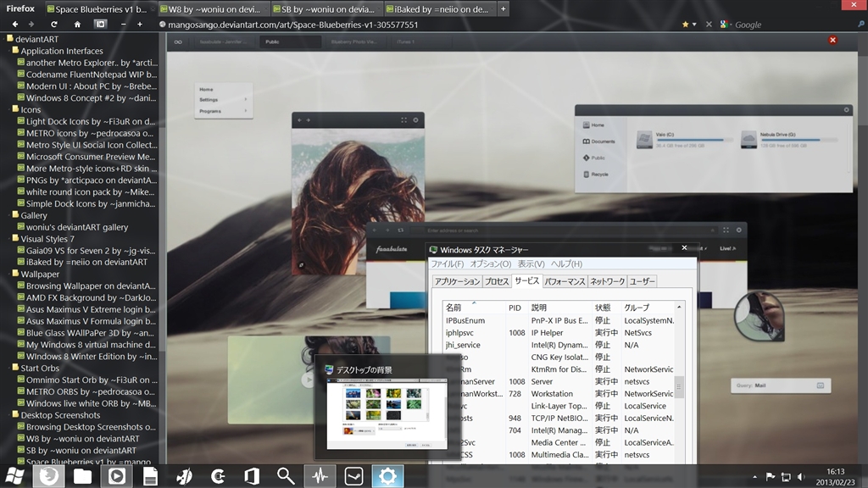Image resolution: width=868 pixels, height=488 pixels.
Task: Open 'woniu's deviantART gallery' bookmark
Action: [76, 227]
